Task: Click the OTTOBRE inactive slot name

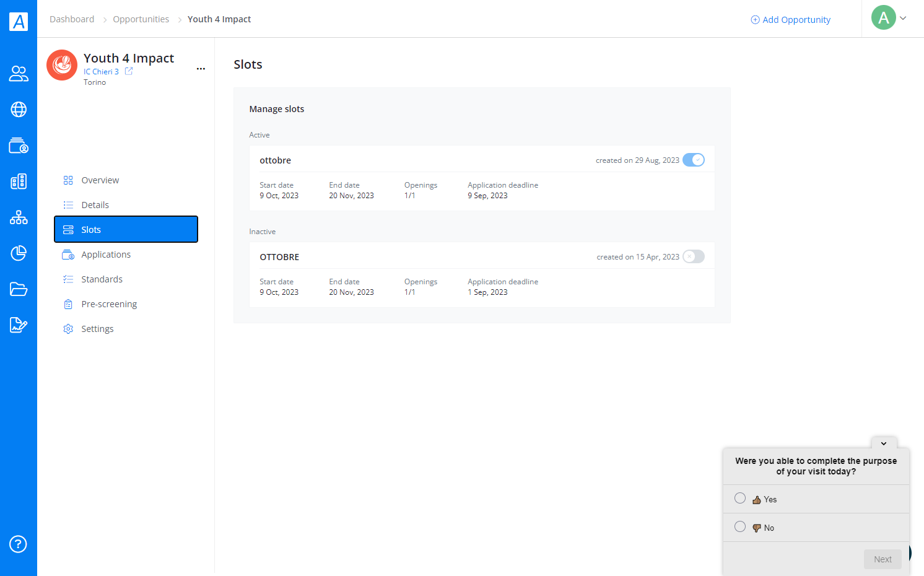Action: [279, 257]
